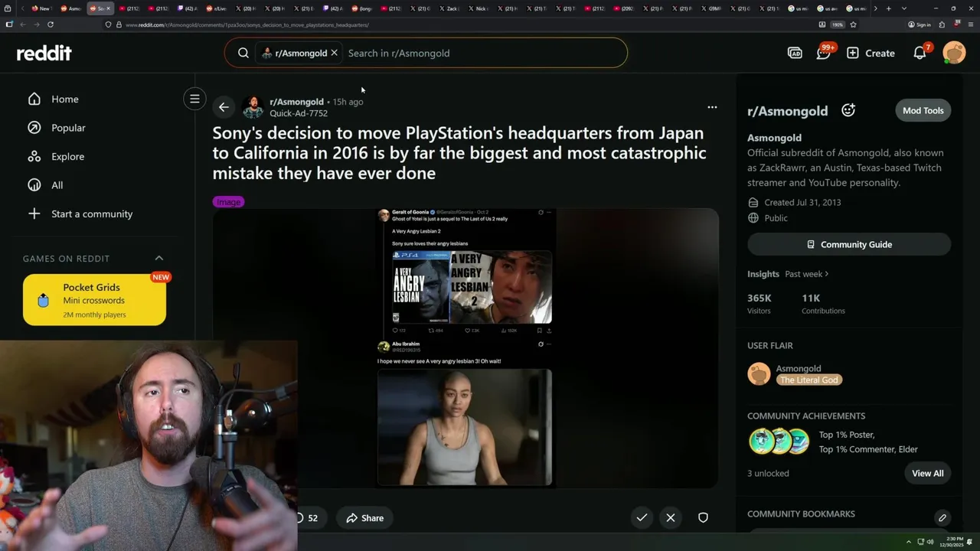This screenshot has width=980, height=551.
Task: Click the community achievement badges
Action: click(x=779, y=442)
